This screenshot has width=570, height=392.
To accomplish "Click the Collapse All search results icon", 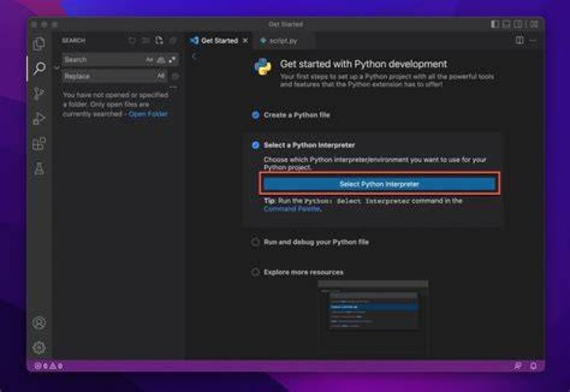I will click(x=173, y=40).
